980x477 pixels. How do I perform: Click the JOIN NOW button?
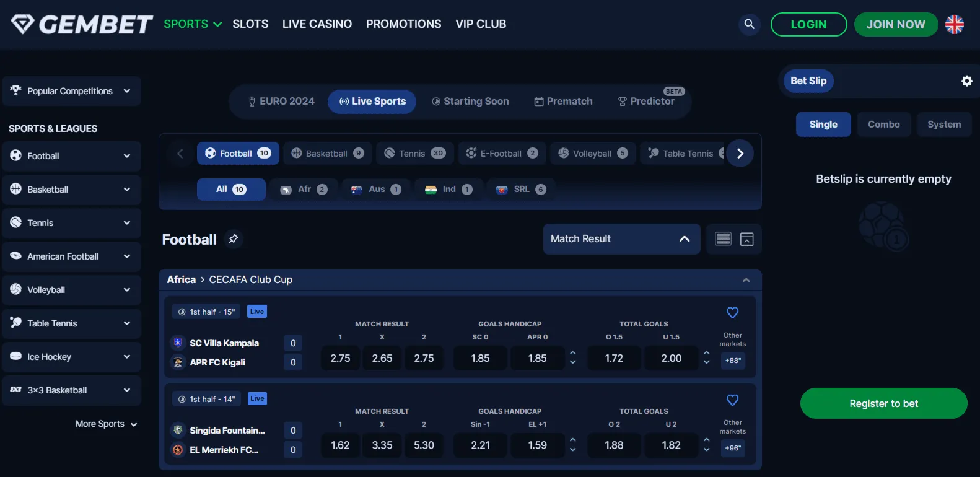point(896,24)
